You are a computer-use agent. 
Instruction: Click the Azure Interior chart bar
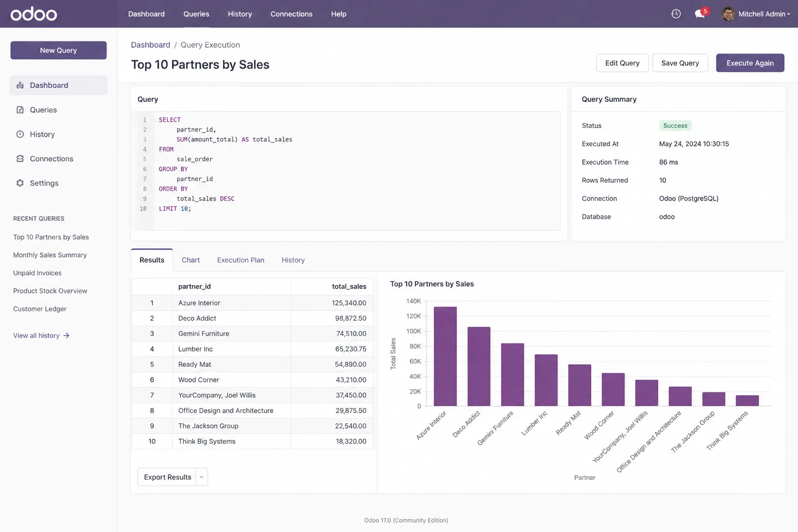(x=445, y=356)
